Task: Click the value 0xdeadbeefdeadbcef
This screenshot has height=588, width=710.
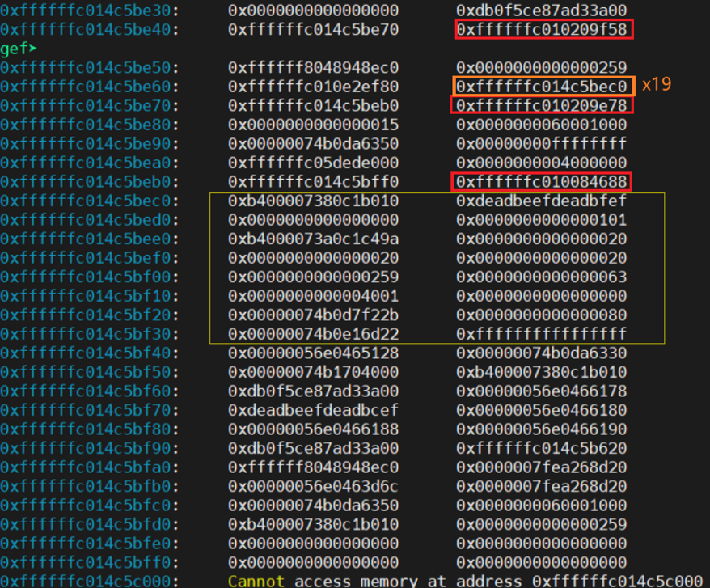Action: pyautogui.click(x=313, y=410)
